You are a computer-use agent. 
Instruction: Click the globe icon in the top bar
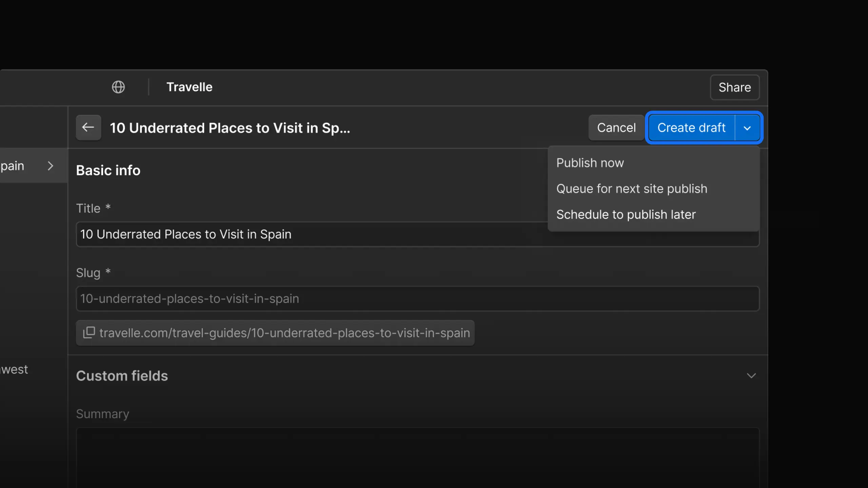pyautogui.click(x=118, y=87)
